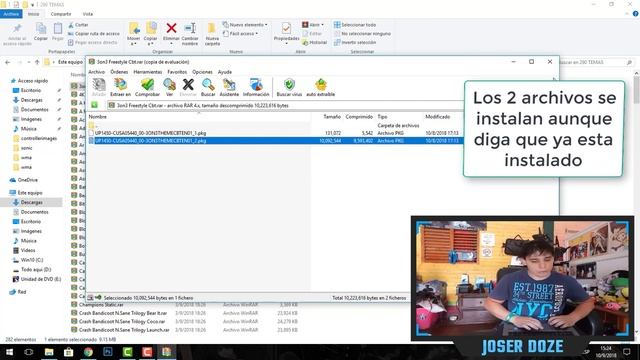Select the _2.pkg file row
Image resolution: width=640 pixels, height=360 pixels.
click(276, 141)
